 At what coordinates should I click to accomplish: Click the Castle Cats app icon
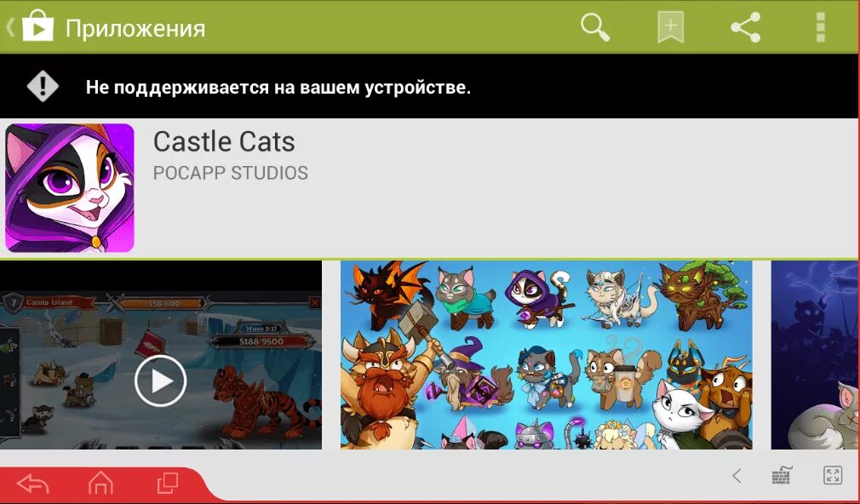point(70,188)
